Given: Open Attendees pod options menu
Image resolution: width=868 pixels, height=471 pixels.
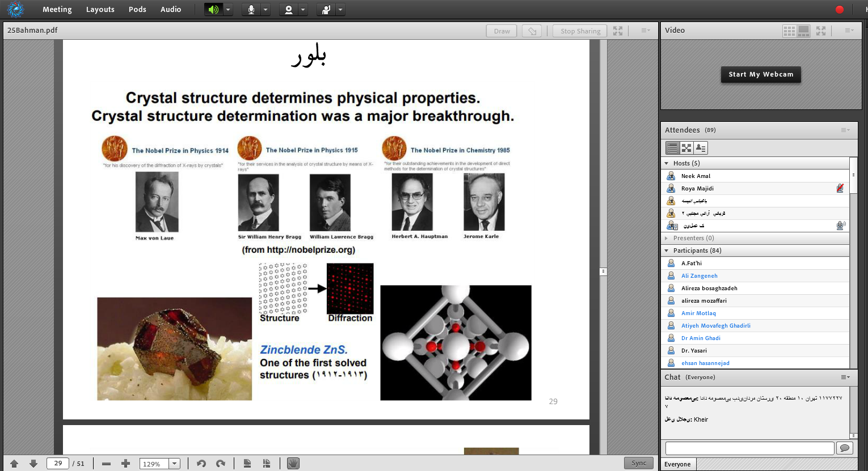Looking at the screenshot, I should pos(845,130).
